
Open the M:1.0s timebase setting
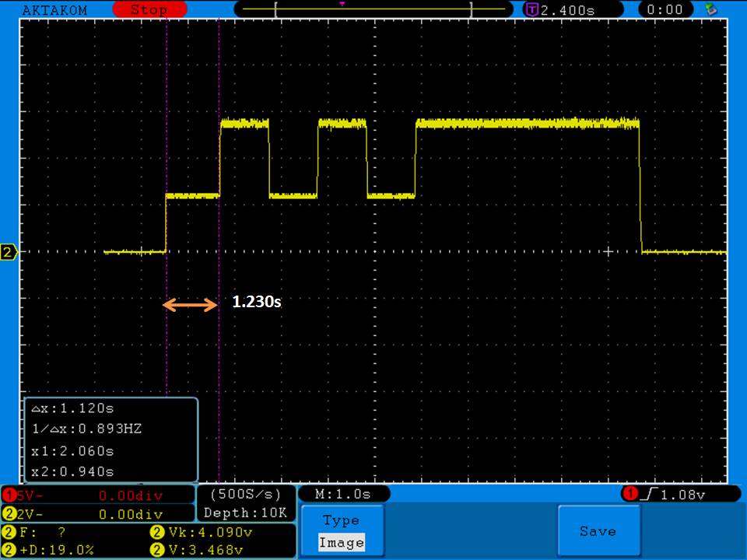click(x=342, y=494)
